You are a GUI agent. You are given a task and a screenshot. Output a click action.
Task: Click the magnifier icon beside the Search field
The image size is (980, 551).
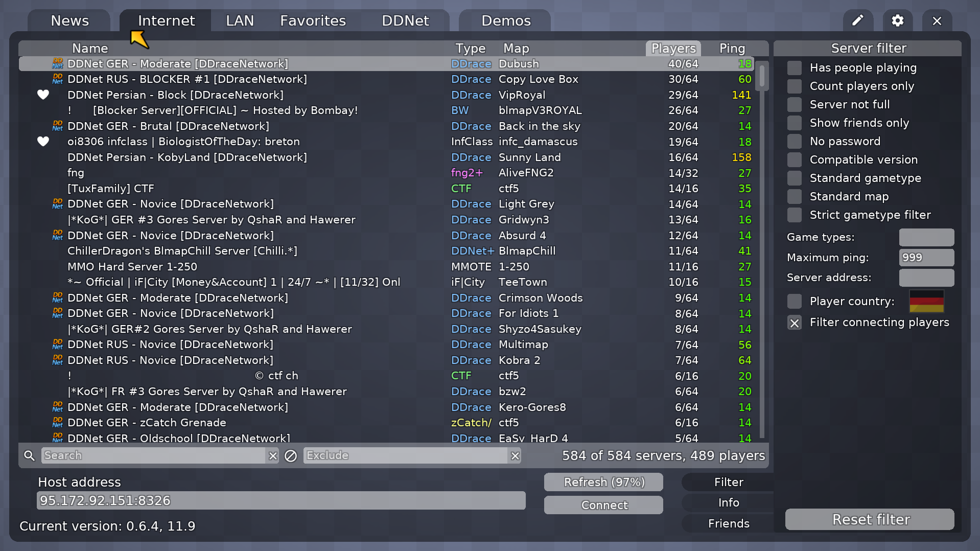pos(29,455)
